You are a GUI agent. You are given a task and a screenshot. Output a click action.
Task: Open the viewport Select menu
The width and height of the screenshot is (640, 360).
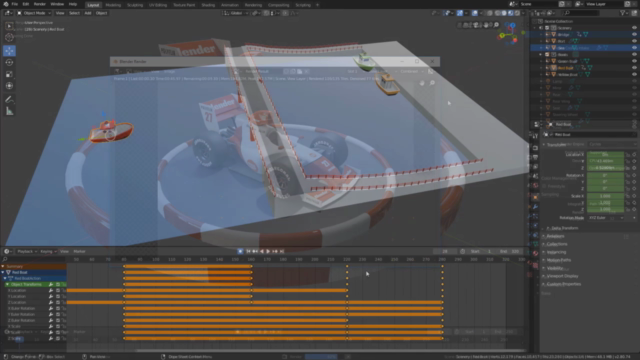[x=74, y=13]
